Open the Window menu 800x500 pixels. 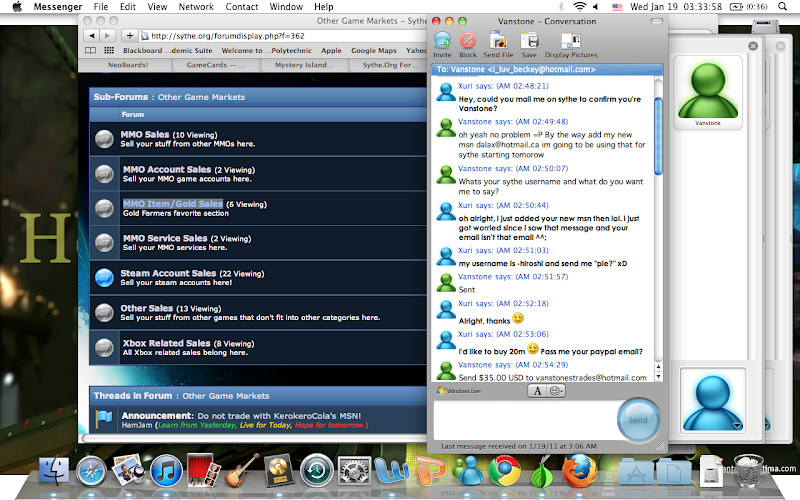coord(286,7)
